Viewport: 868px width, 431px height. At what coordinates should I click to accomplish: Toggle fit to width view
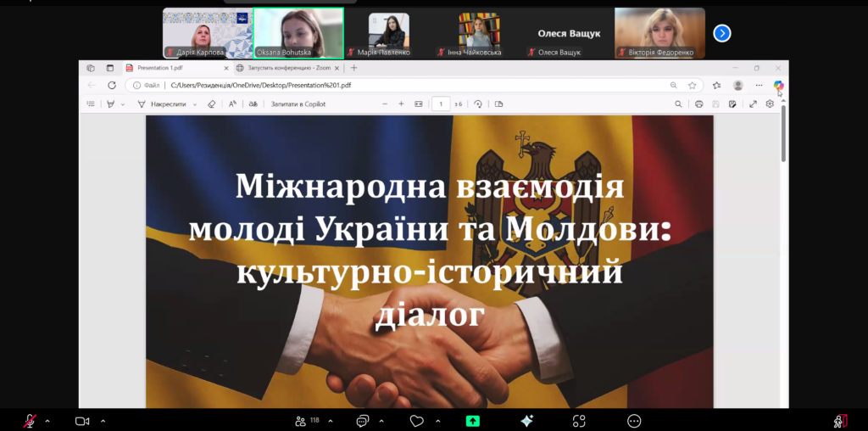coord(419,104)
